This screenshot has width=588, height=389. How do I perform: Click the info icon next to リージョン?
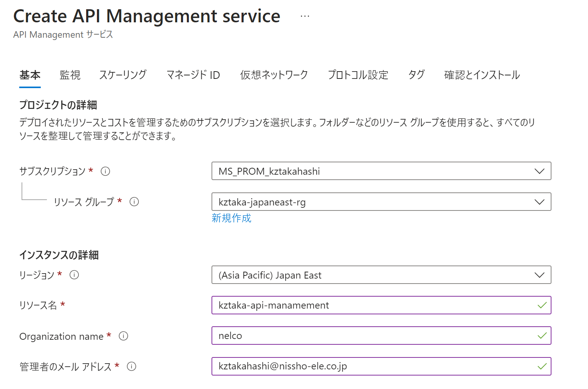point(74,275)
